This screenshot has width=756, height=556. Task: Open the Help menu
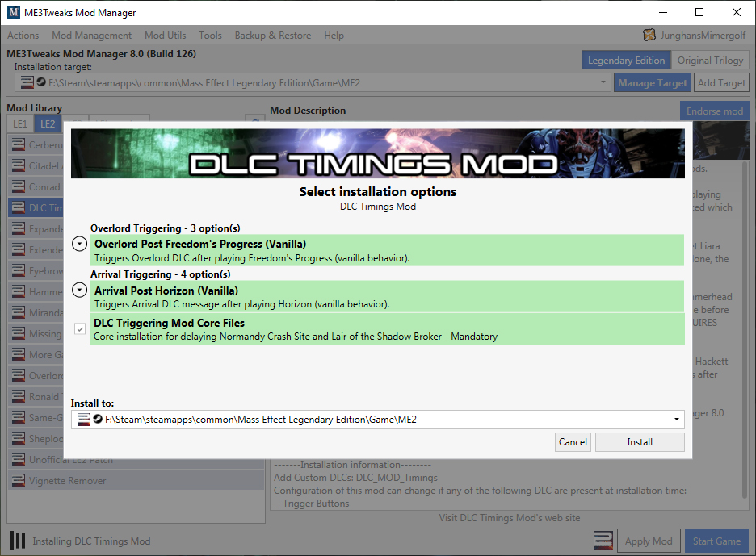tap(334, 36)
